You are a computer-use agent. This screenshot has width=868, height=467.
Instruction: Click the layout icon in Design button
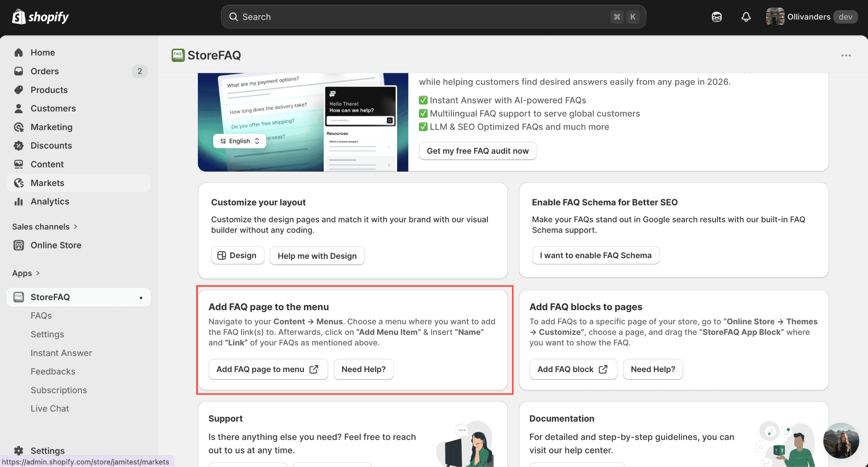(222, 256)
